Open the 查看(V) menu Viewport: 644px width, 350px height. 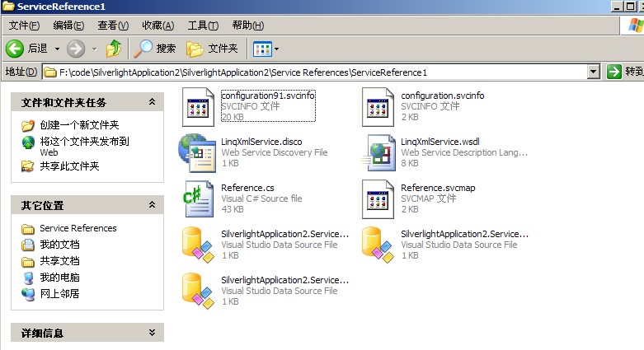113,26
